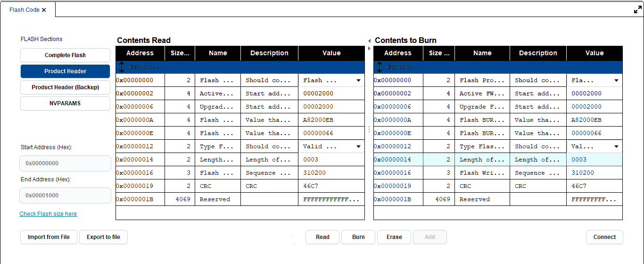
Task: Select Reserved name cell in Contents Read
Action: (218, 199)
